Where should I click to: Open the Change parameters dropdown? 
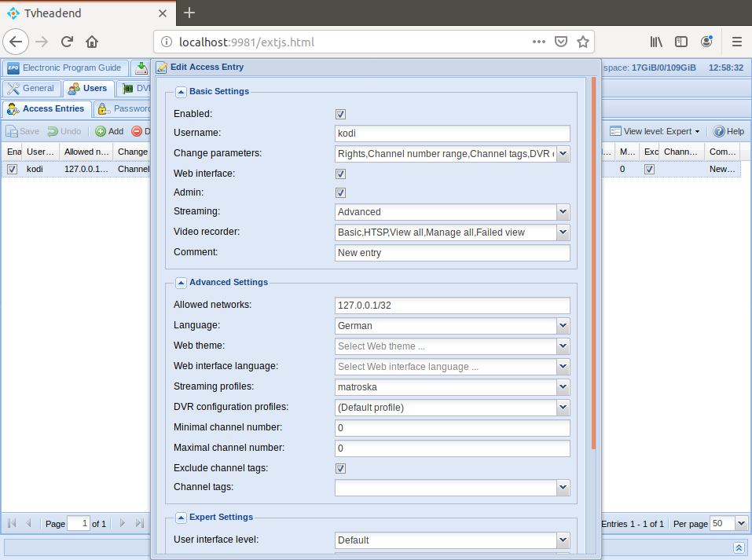click(x=563, y=154)
